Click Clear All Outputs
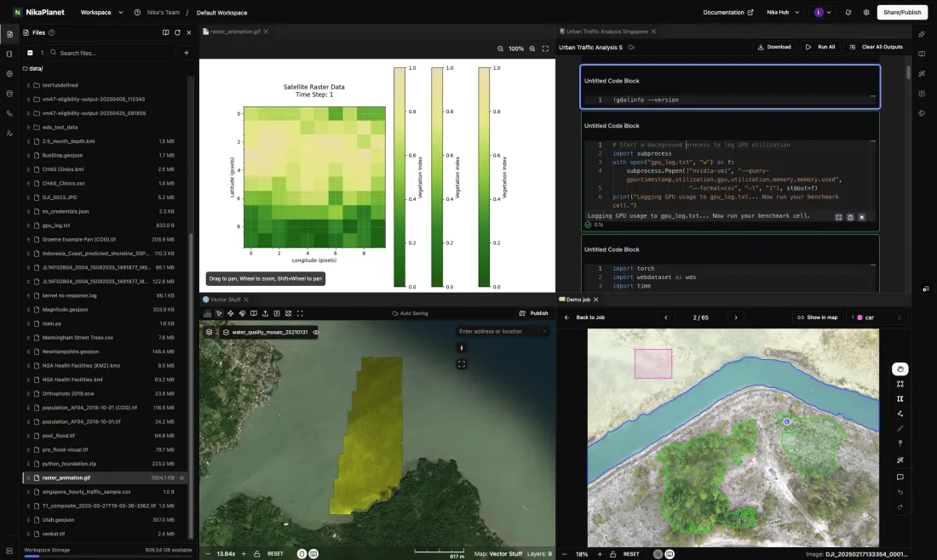937x560 pixels. click(x=876, y=47)
